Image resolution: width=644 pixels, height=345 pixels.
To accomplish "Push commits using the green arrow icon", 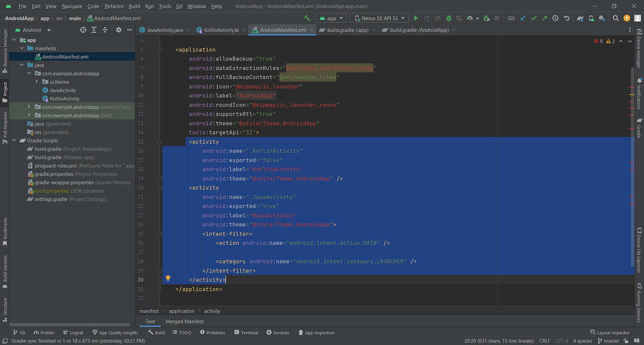I will tap(544, 18).
